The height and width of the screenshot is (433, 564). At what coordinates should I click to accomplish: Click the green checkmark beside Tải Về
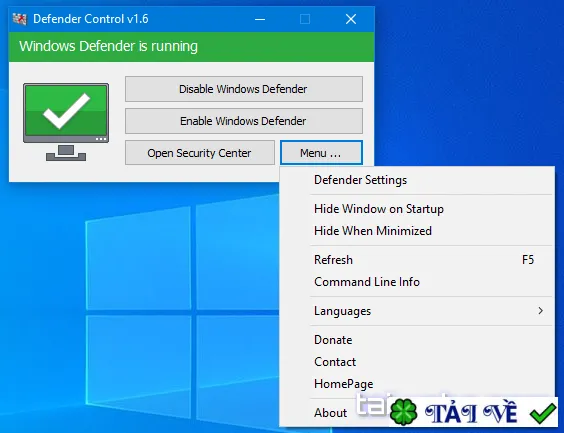[x=542, y=413]
